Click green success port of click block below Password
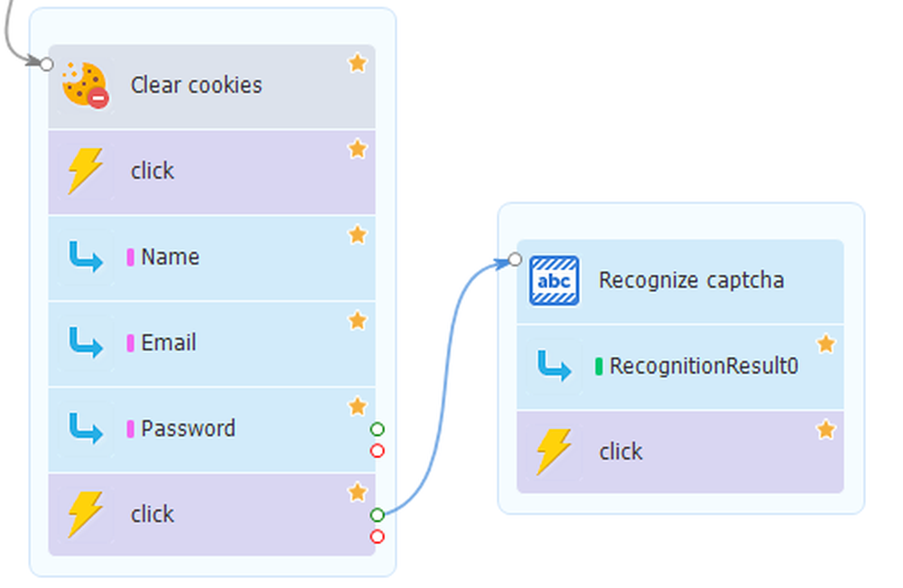Screen dimensions: 903x588 (377, 515)
